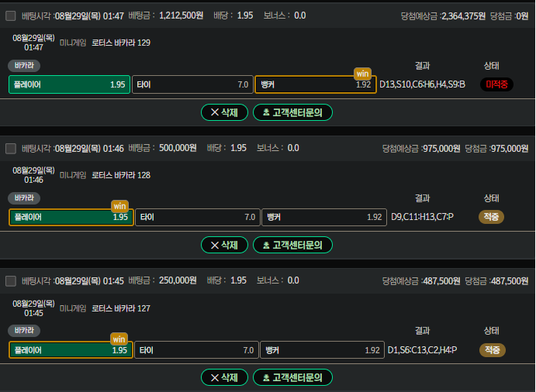This screenshot has width=536, height=392.
Task: Click the 적중 status badge for game 127
Action: click(493, 350)
